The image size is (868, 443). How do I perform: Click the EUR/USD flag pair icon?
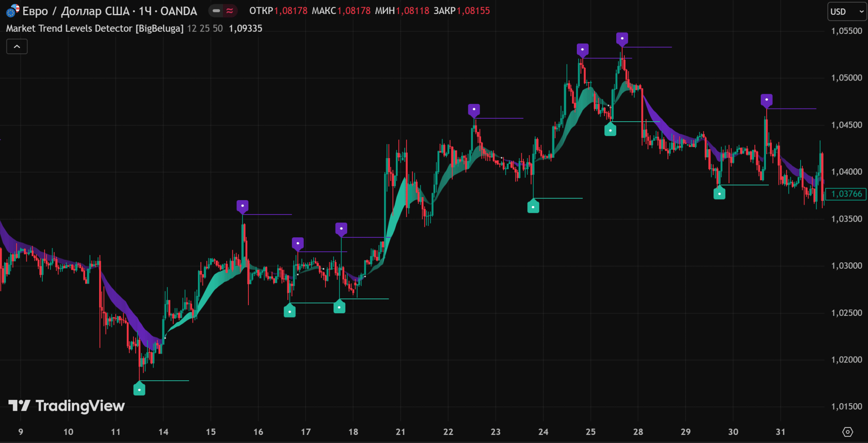(13, 11)
